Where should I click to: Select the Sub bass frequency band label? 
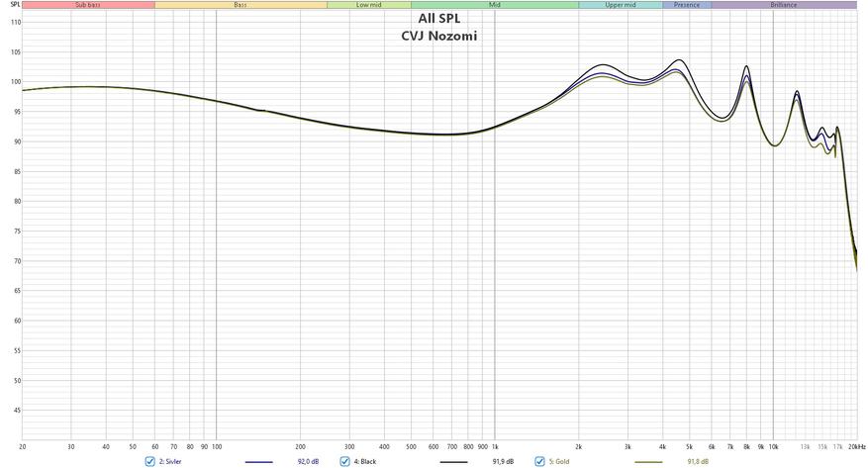(88, 5)
